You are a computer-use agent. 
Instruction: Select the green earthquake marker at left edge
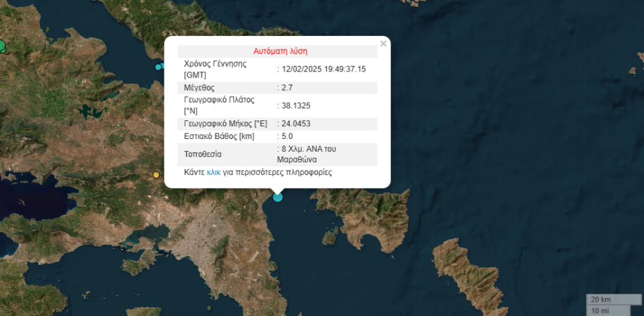(x=1, y=47)
